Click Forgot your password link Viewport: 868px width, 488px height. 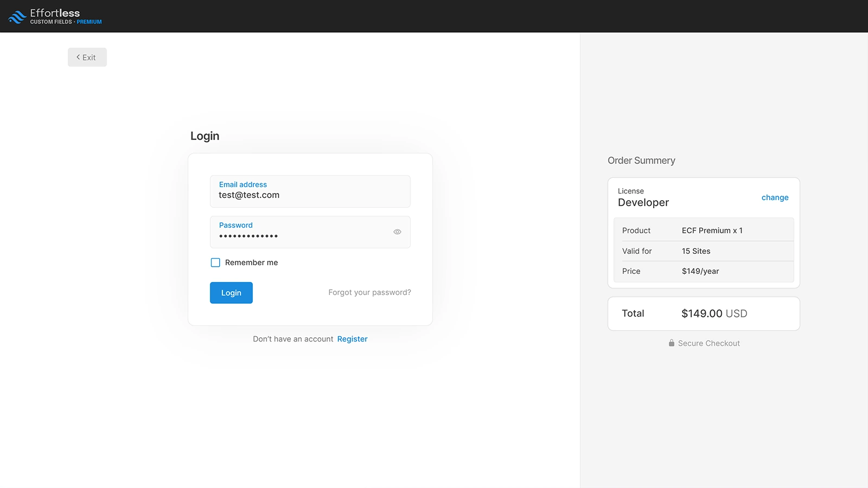click(369, 292)
